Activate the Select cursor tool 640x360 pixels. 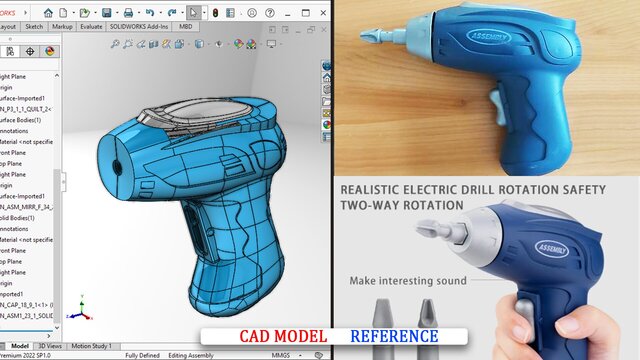(193, 13)
